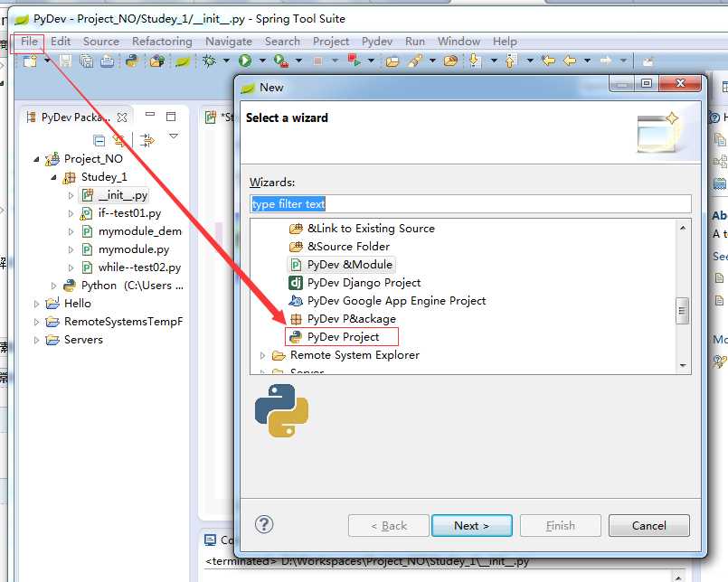Select __init__.py in the Package Explorer

(x=115, y=195)
